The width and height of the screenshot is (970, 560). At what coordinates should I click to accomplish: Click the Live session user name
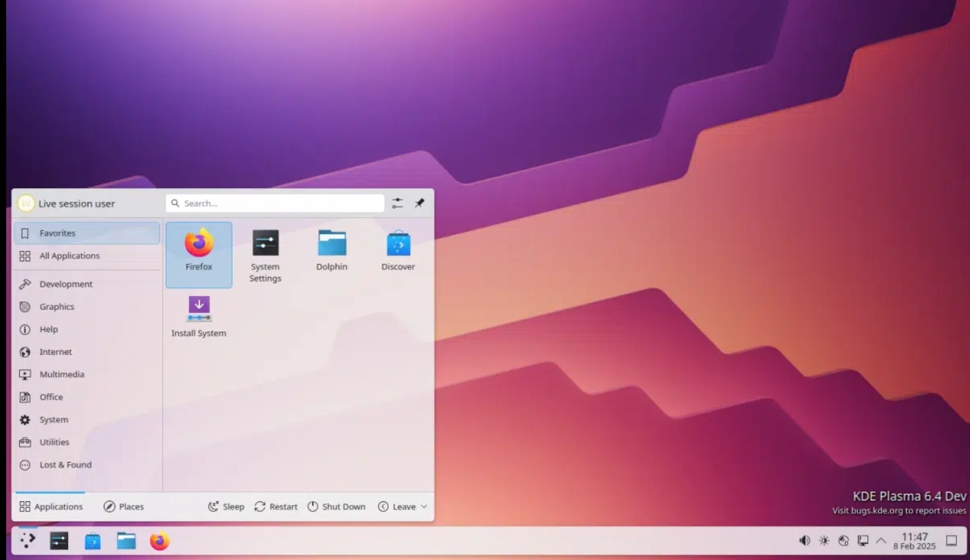point(77,204)
